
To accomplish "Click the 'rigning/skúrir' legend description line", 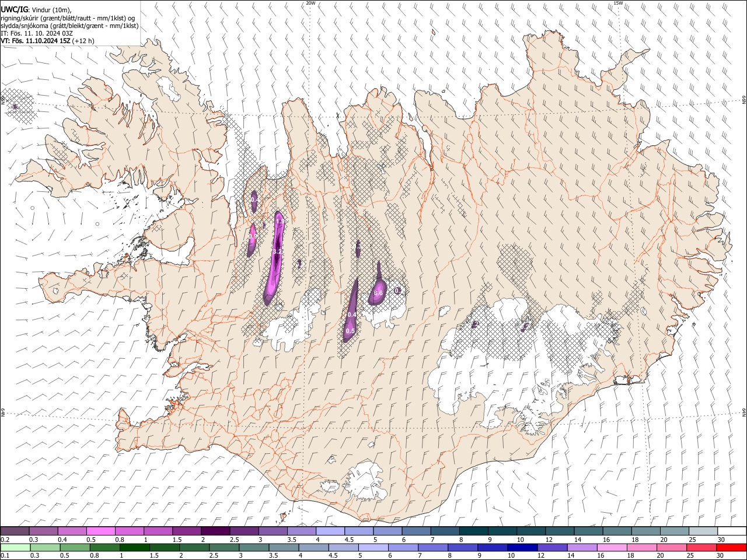I will [x=68, y=17].
